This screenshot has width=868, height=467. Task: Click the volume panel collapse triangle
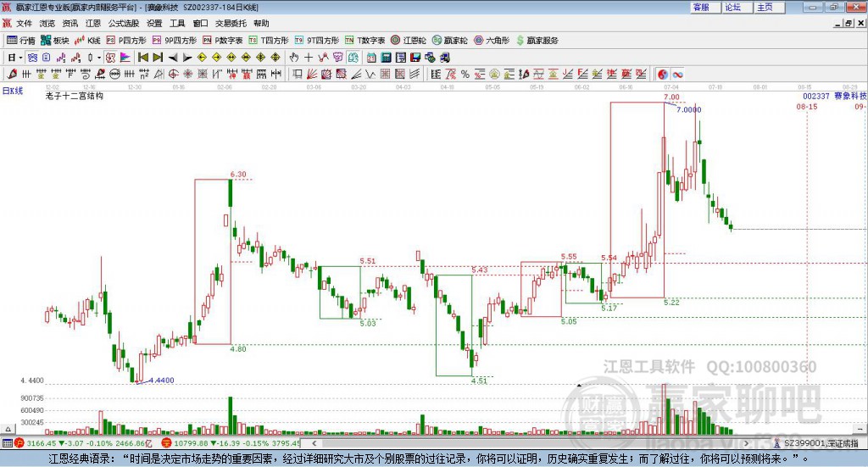click(8, 429)
